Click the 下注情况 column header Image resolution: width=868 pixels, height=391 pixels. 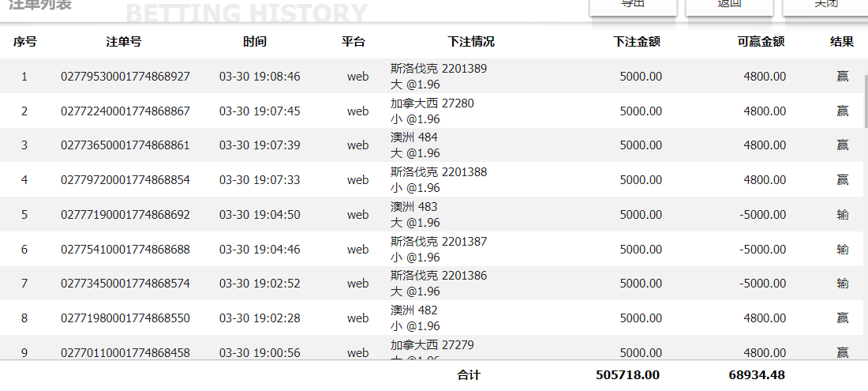click(x=471, y=42)
